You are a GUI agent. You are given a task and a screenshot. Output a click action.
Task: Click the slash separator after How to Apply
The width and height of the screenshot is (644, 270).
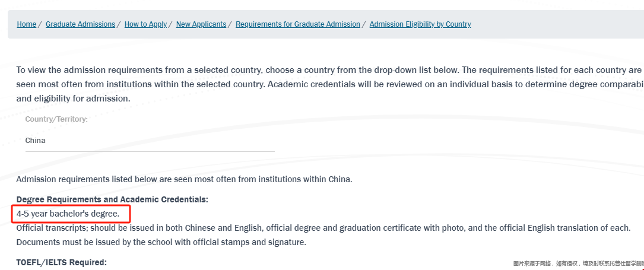[170, 24]
